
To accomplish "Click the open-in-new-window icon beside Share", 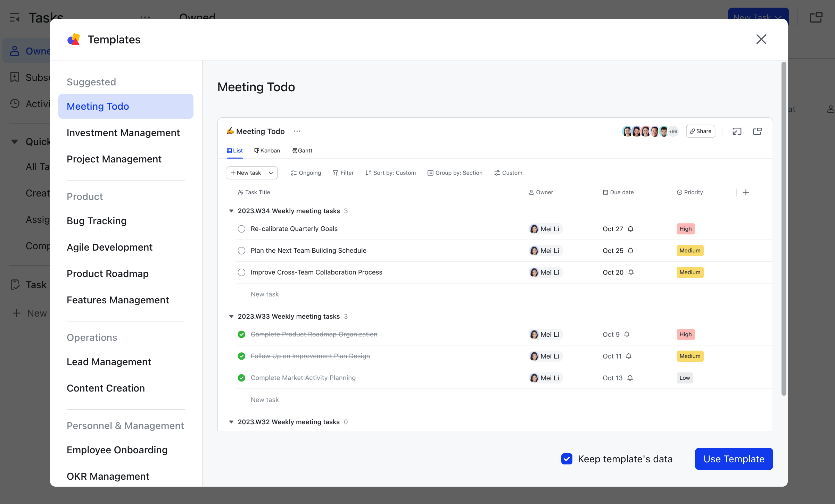I will pos(757,131).
